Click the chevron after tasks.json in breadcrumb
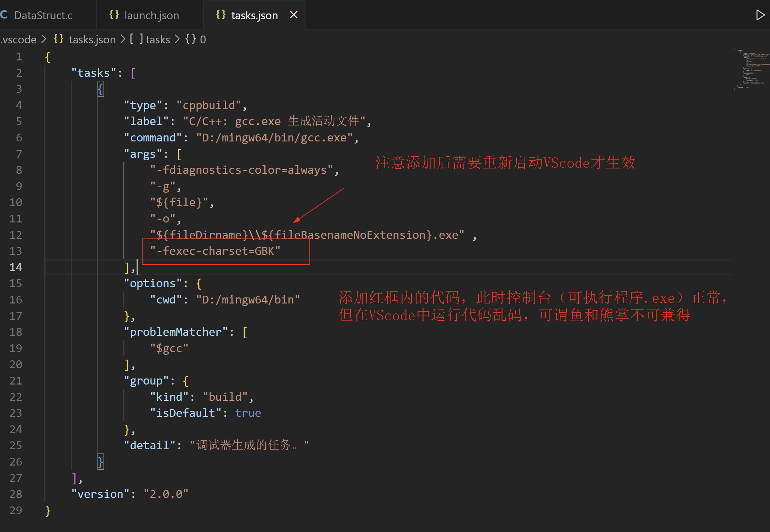 [123, 39]
